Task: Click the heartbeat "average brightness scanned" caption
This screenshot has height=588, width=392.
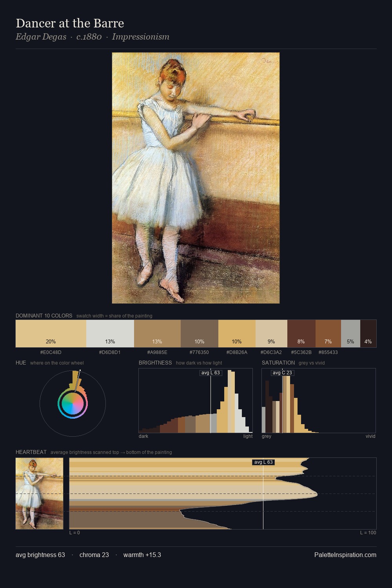Action: coord(111,452)
